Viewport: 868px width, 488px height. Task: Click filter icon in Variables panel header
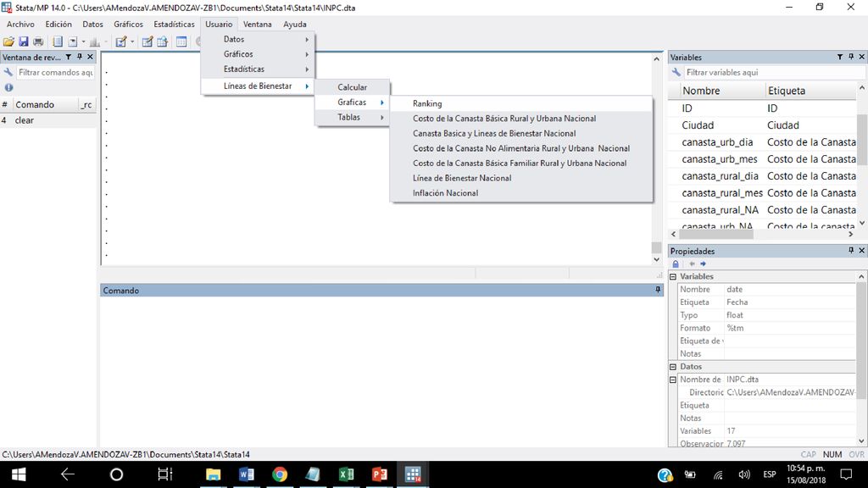click(x=840, y=57)
